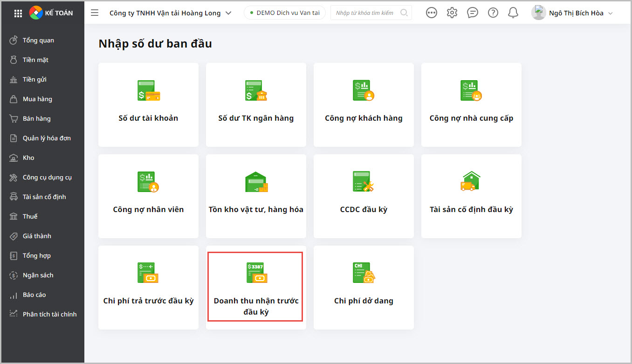Viewport: 632px width, 364px height.
Task: Open Chi phí dở dang label
Action: click(x=364, y=301)
